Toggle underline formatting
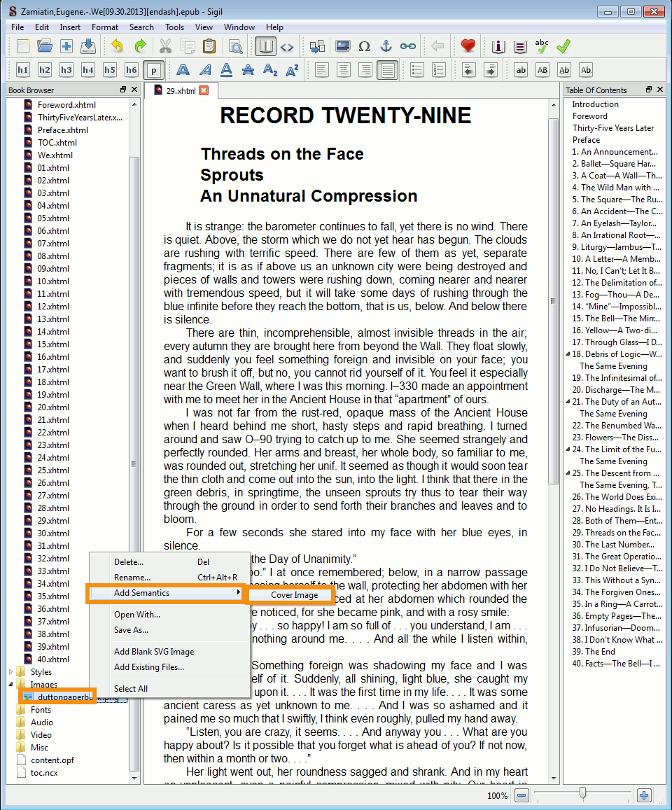Image resolution: width=672 pixels, height=810 pixels. click(x=226, y=70)
